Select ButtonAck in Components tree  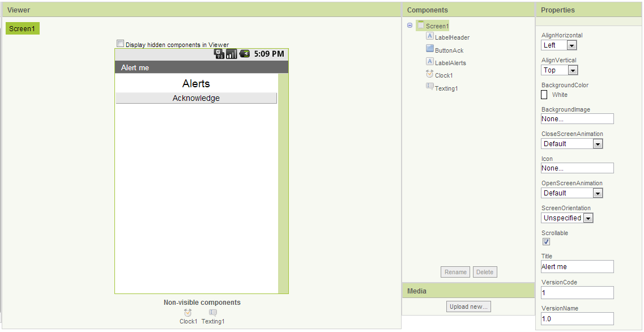point(449,50)
